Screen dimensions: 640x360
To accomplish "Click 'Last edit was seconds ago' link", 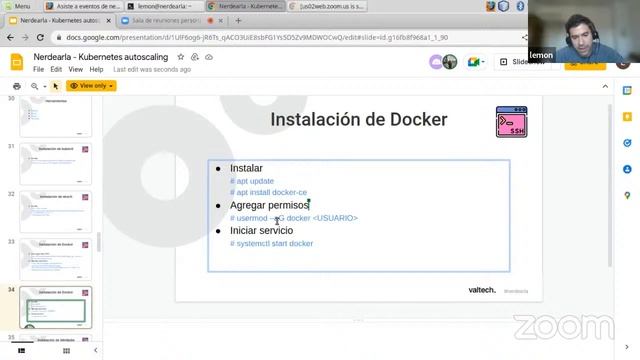I will click(x=152, y=69).
